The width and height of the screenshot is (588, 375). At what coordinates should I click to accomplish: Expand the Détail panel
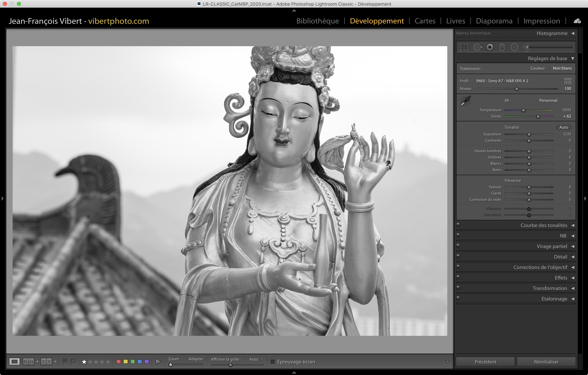pyautogui.click(x=560, y=257)
